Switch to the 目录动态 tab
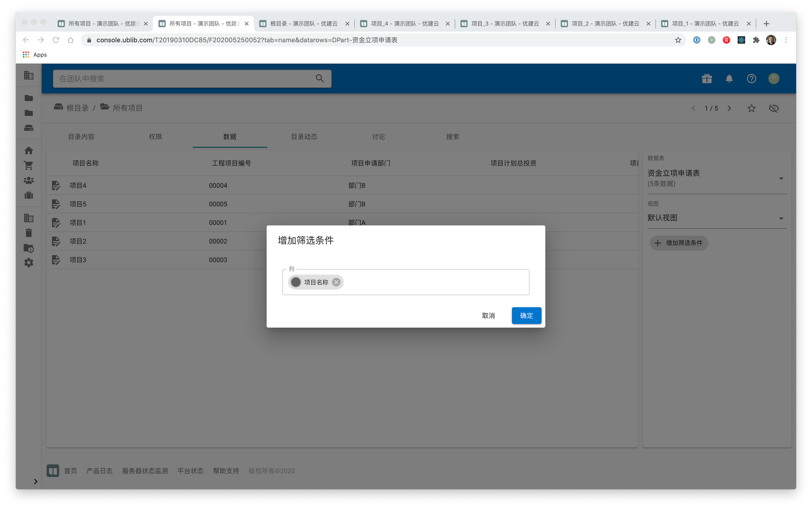Image resolution: width=812 pixels, height=509 pixels. pyautogui.click(x=304, y=137)
